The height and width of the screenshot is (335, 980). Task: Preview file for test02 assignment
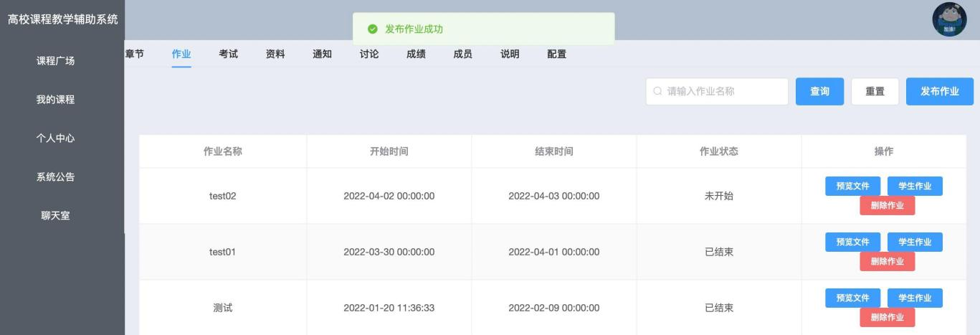tap(853, 186)
